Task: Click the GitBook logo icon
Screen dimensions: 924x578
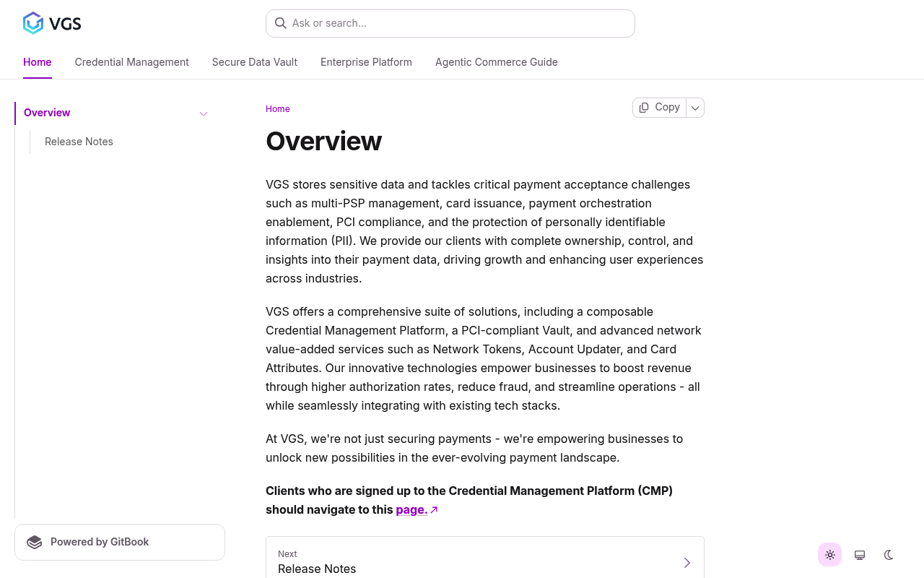Action: 34,542
